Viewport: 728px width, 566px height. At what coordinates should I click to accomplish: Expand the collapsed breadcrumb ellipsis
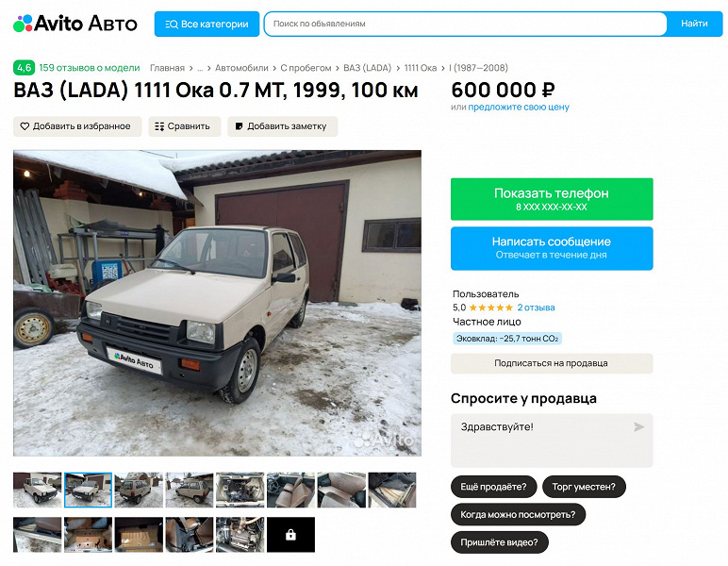(x=200, y=68)
